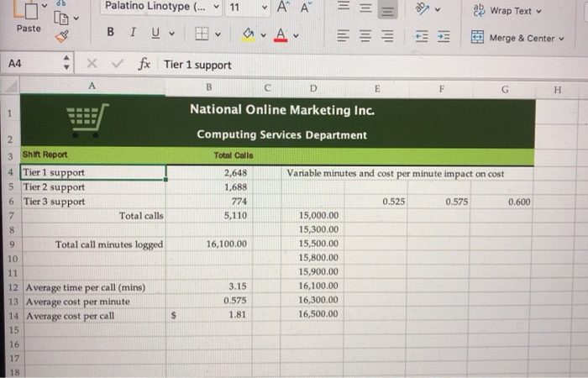Expand the Copy options arrow
The width and height of the screenshot is (588, 378).
point(76,18)
